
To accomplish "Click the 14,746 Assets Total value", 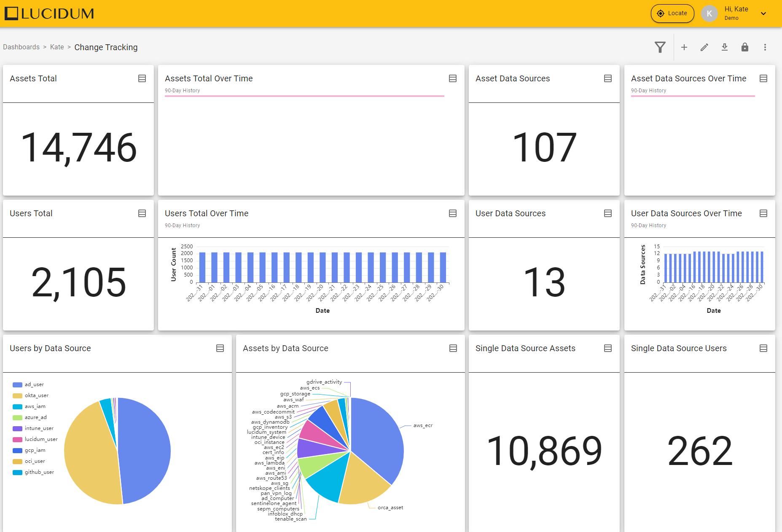I will (78, 148).
